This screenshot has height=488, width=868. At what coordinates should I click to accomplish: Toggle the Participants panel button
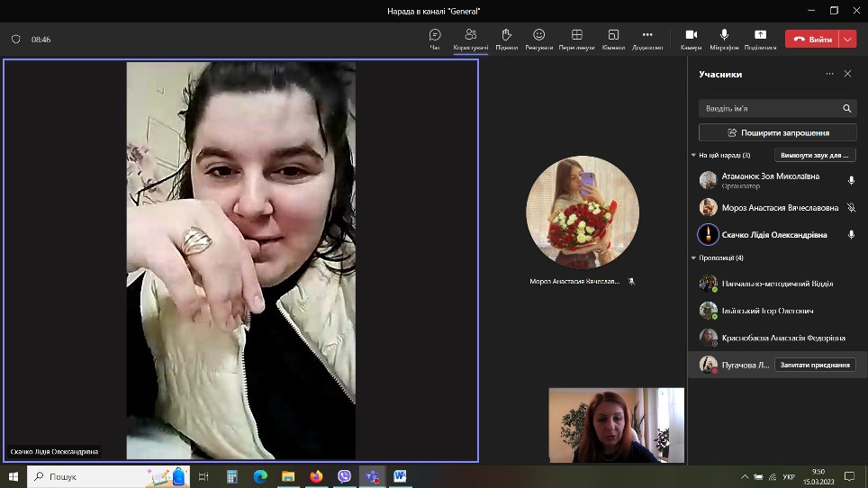(x=471, y=40)
